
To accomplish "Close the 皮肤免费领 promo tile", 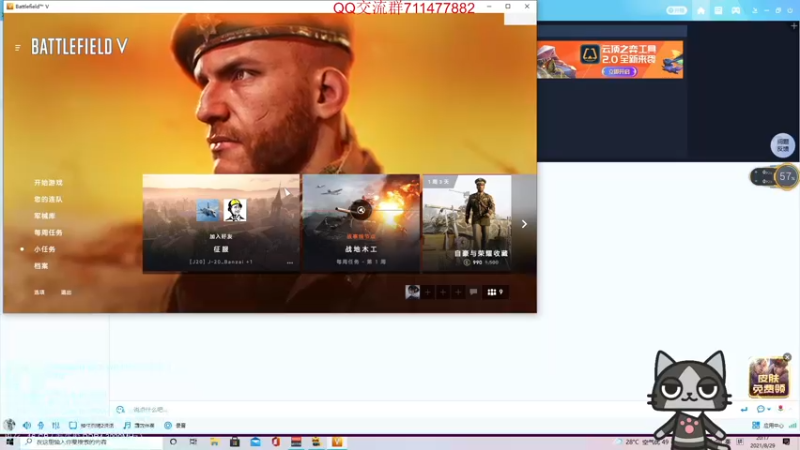I will [x=787, y=357].
